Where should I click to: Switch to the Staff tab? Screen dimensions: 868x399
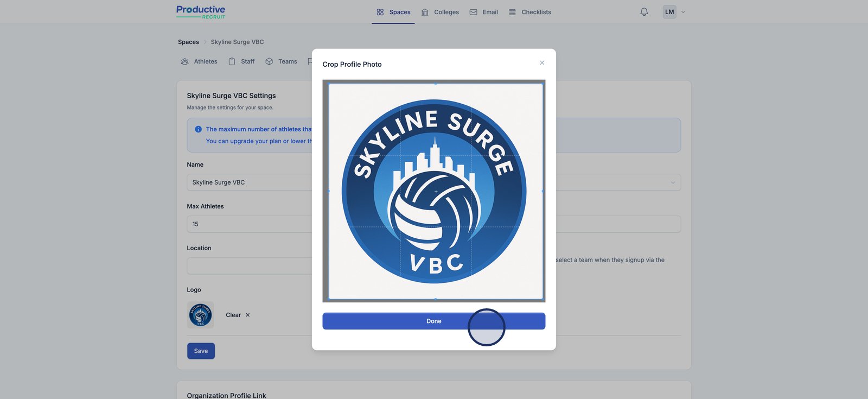pos(241,61)
